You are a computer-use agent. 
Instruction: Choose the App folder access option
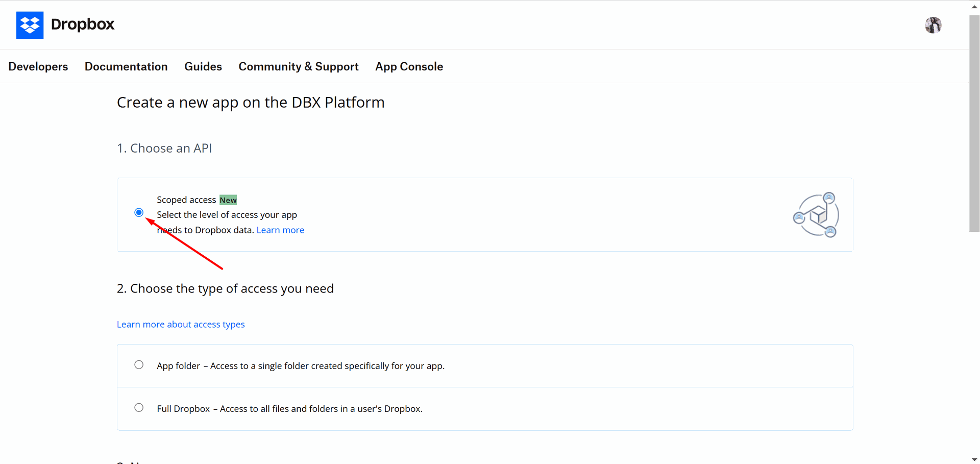[139, 364]
